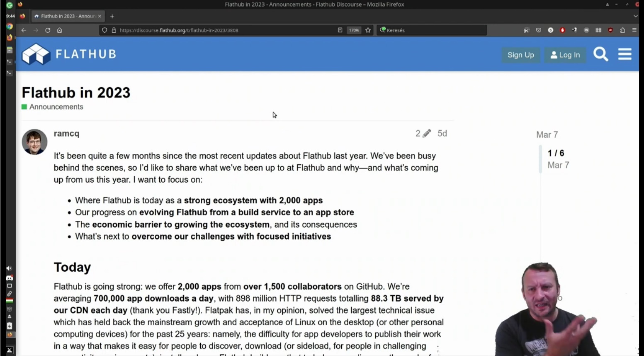Click the tracking protection shield icon
This screenshot has width=644, height=356.
pyautogui.click(x=104, y=30)
